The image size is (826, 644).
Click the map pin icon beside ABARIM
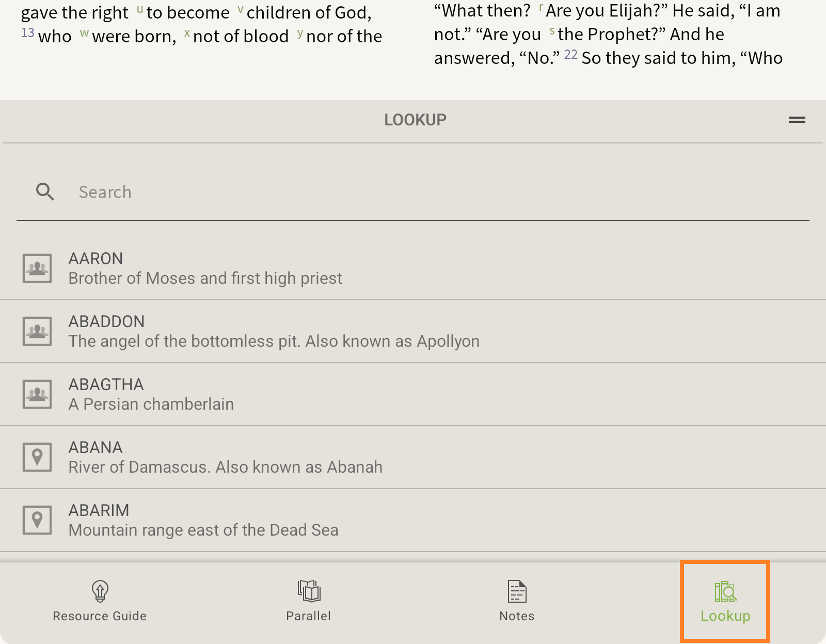pos(37,520)
